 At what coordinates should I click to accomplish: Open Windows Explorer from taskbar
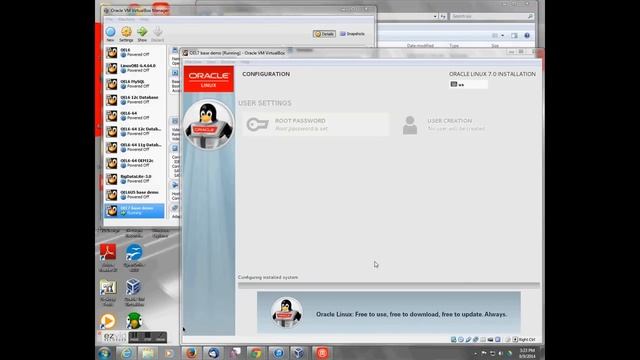click(x=148, y=353)
